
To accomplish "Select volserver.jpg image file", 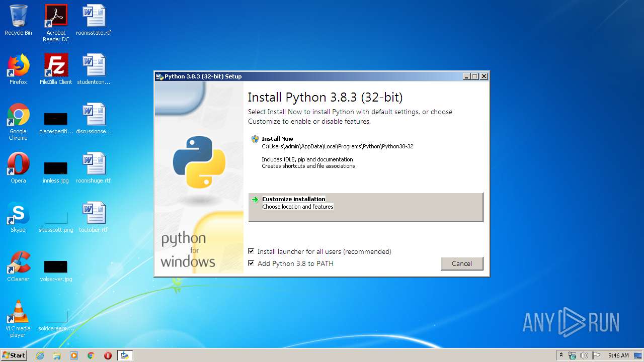I will pos(56,270).
